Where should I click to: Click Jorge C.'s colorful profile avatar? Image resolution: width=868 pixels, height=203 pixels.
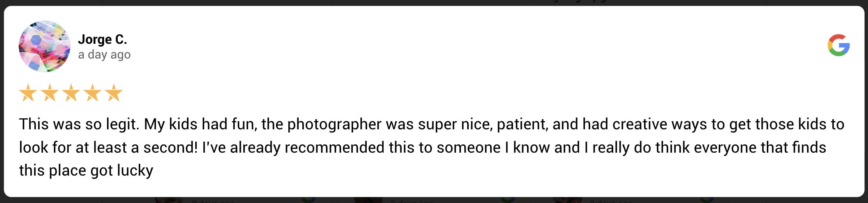click(x=44, y=47)
